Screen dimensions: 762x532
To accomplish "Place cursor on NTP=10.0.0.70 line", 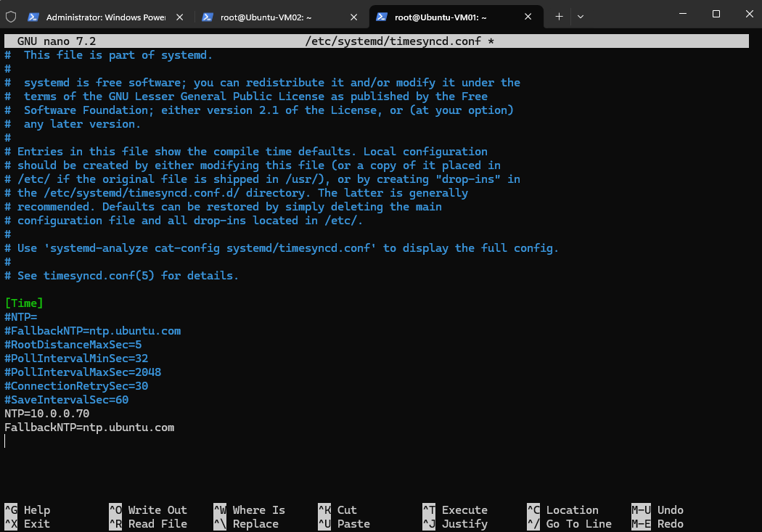I will 47,414.
